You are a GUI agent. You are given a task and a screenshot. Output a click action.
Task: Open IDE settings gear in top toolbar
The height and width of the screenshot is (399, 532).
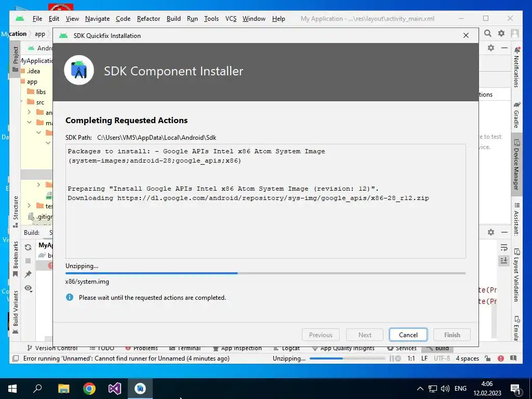click(501, 33)
